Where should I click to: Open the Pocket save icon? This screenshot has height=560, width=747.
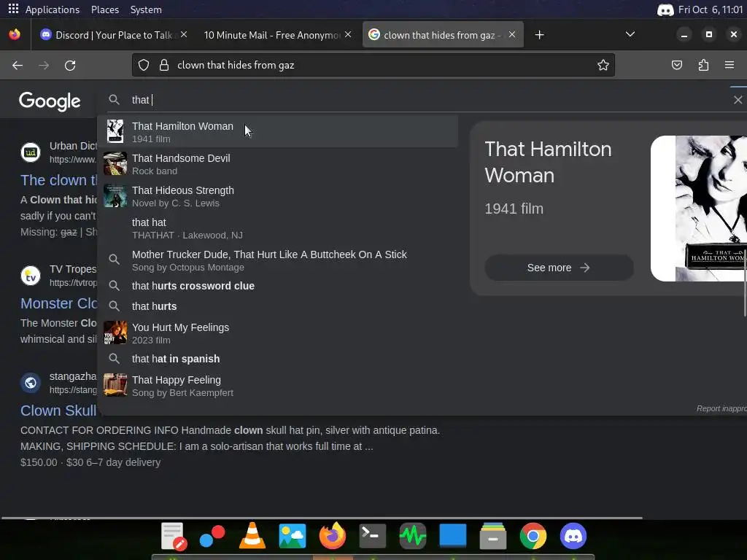(676, 65)
